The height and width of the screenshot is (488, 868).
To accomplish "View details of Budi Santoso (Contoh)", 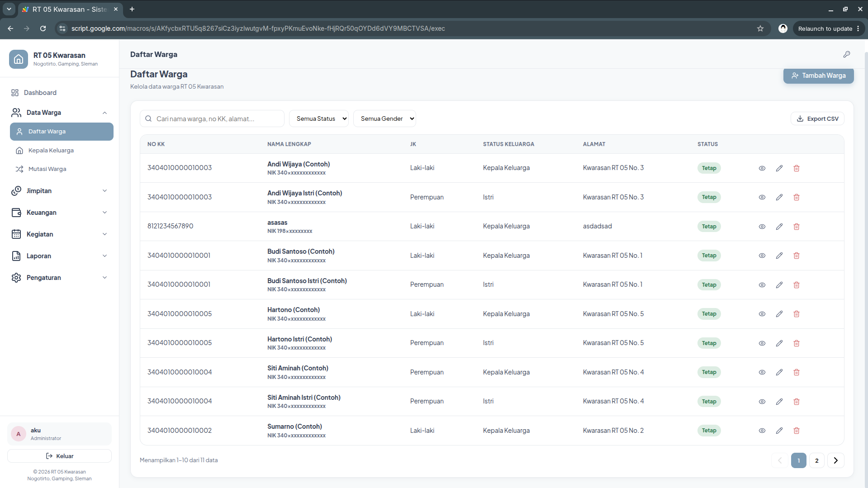I will click(762, 256).
